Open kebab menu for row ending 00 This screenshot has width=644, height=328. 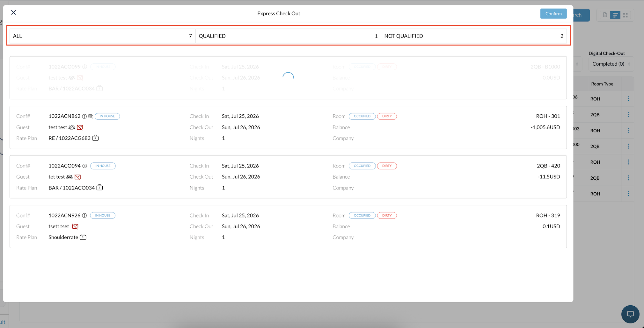point(628,146)
